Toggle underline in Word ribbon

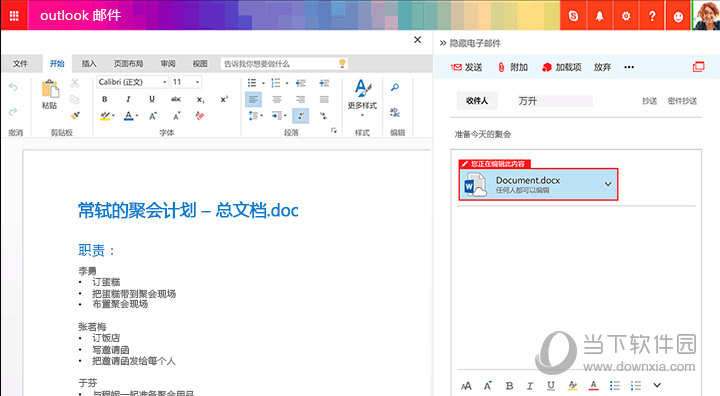[x=152, y=99]
